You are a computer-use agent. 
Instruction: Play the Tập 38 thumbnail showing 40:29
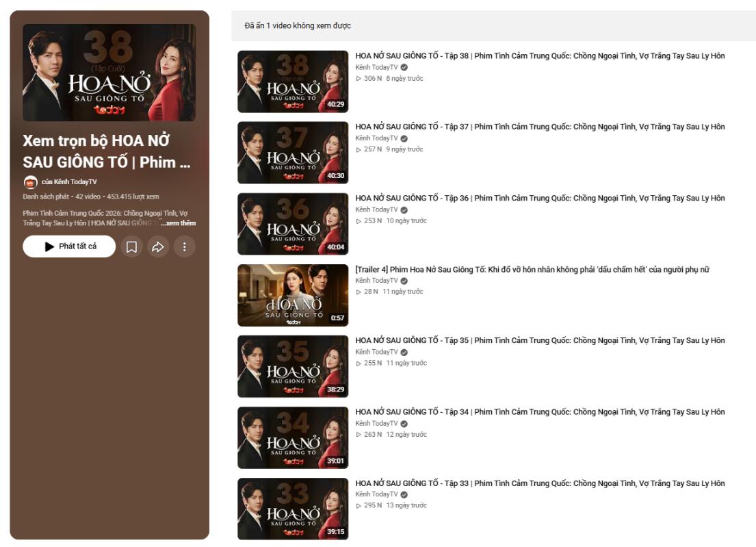293,81
